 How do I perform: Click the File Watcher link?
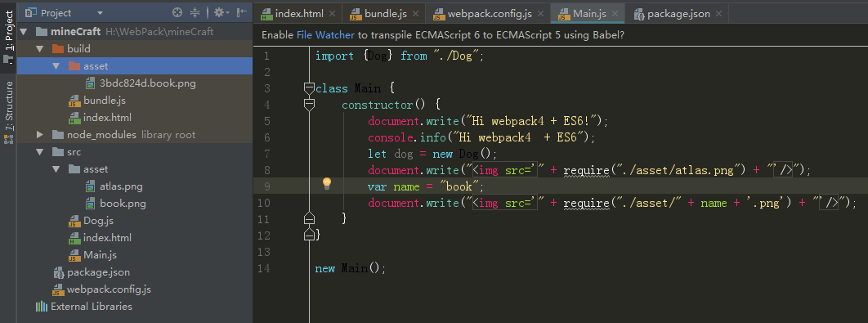click(x=325, y=35)
